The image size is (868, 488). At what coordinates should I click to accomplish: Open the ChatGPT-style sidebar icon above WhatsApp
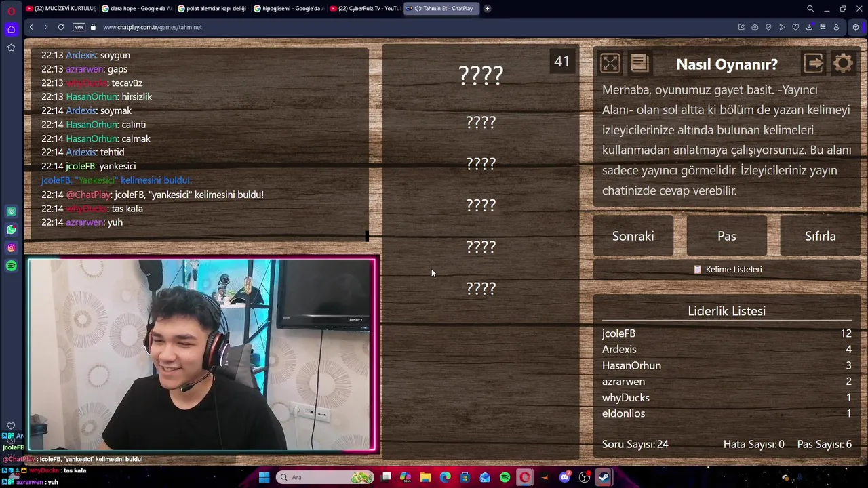[11, 211]
